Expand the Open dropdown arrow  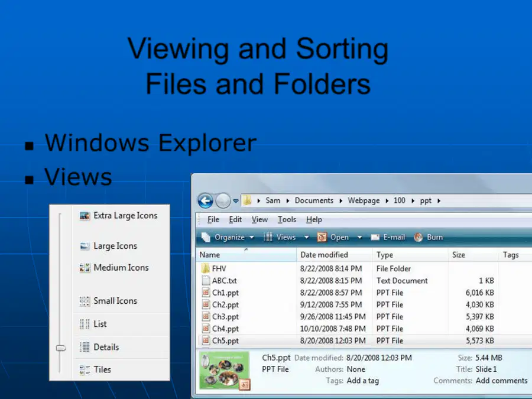coord(359,237)
